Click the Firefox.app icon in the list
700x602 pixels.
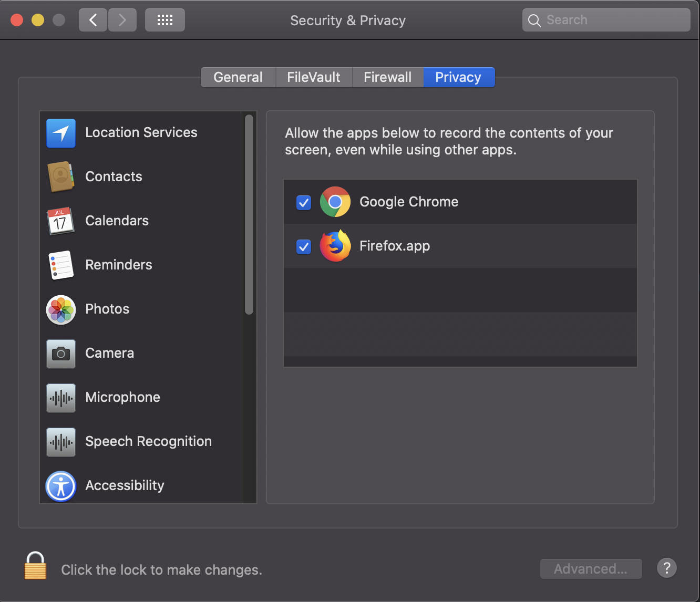point(335,246)
